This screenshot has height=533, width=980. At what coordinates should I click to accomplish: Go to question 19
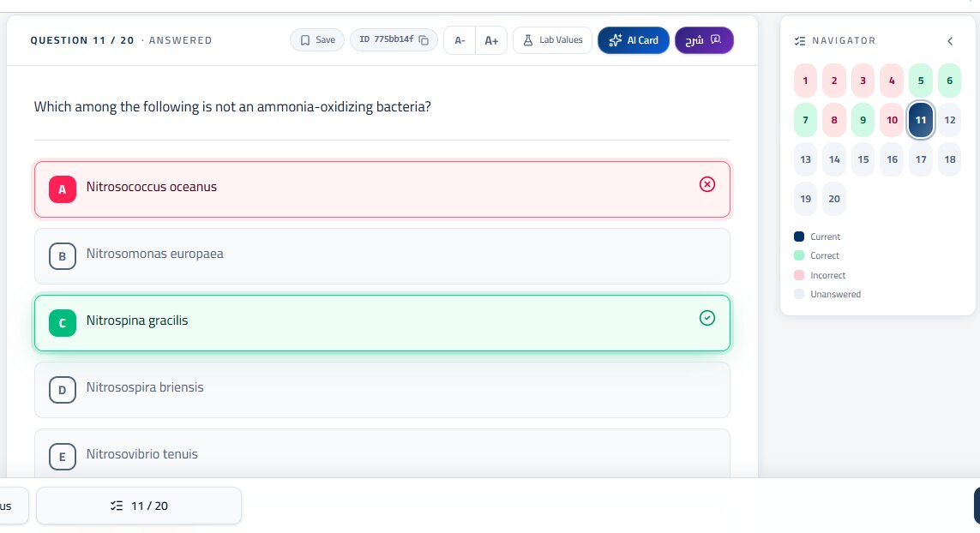pyautogui.click(x=805, y=199)
